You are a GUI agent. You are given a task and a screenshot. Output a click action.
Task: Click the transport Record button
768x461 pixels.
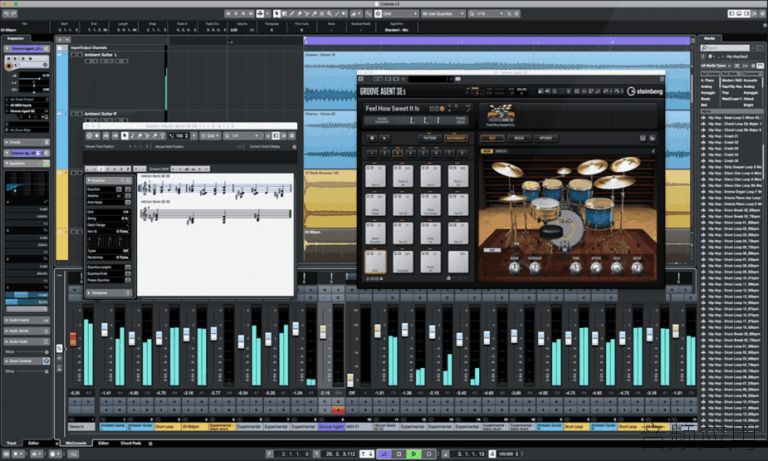pos(429,454)
